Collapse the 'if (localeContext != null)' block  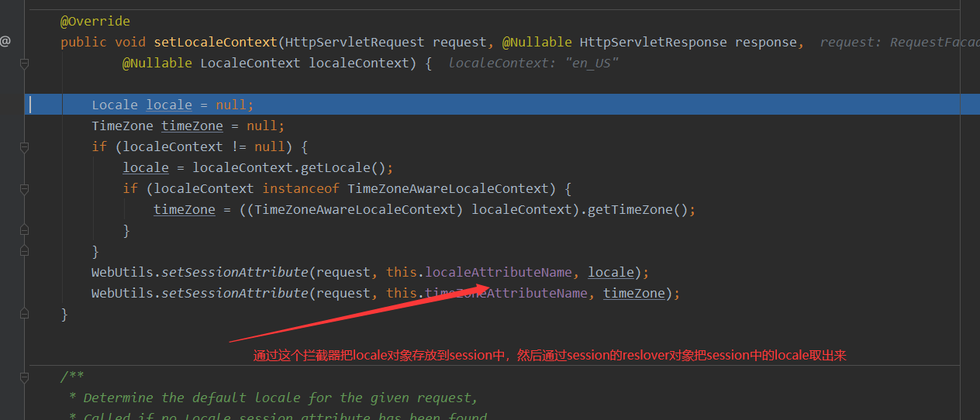coord(24,146)
